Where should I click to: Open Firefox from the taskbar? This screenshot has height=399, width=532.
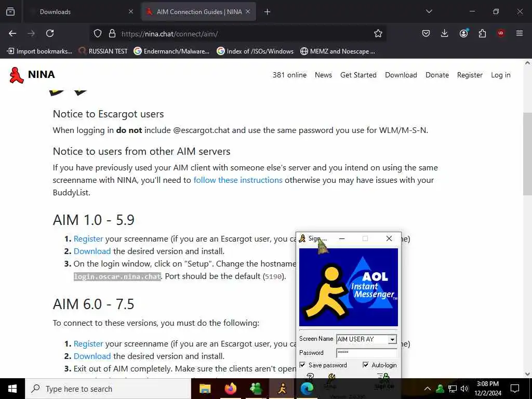click(230, 389)
